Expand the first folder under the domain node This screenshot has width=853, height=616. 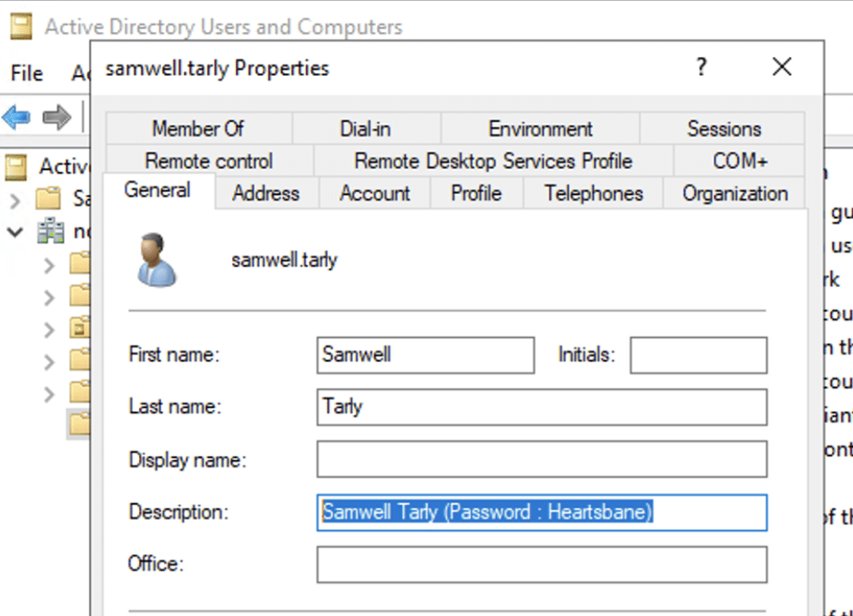(48, 264)
